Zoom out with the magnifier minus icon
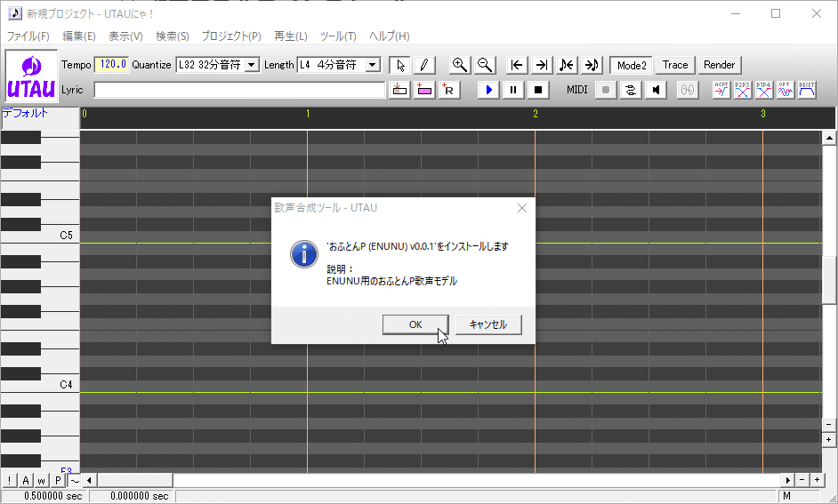 pyautogui.click(x=485, y=65)
